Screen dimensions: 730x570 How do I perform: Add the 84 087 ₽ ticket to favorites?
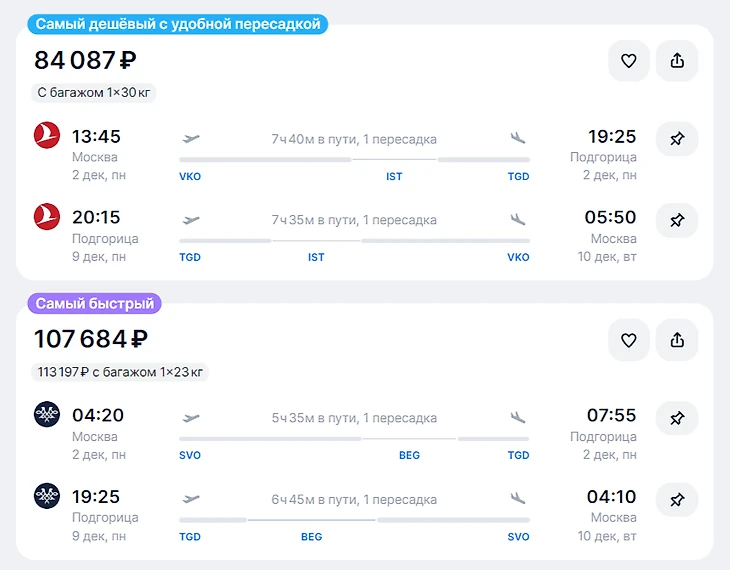(629, 61)
